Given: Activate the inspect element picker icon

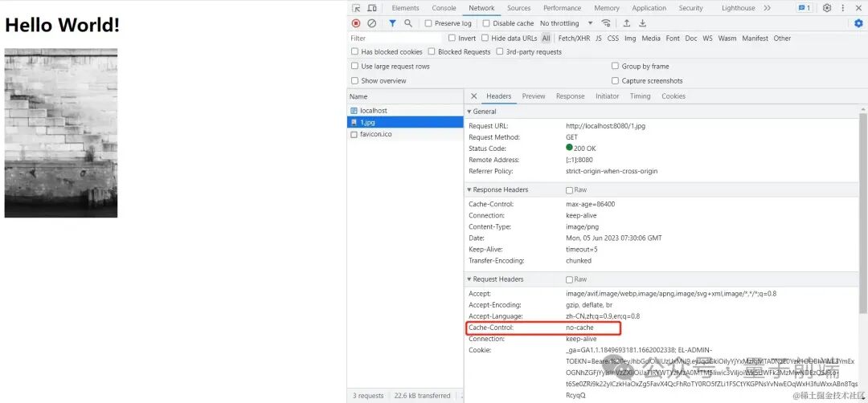Looking at the screenshot, I should (x=357, y=8).
